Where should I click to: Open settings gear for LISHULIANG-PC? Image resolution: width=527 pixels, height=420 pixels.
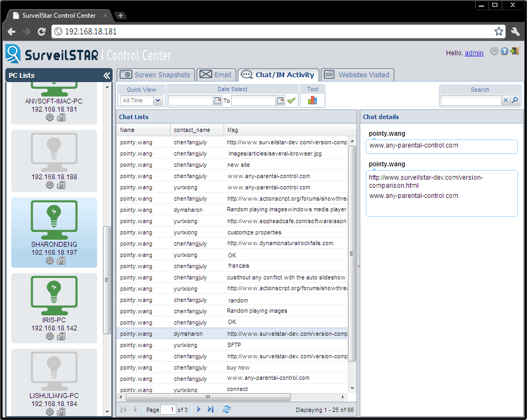50,412
